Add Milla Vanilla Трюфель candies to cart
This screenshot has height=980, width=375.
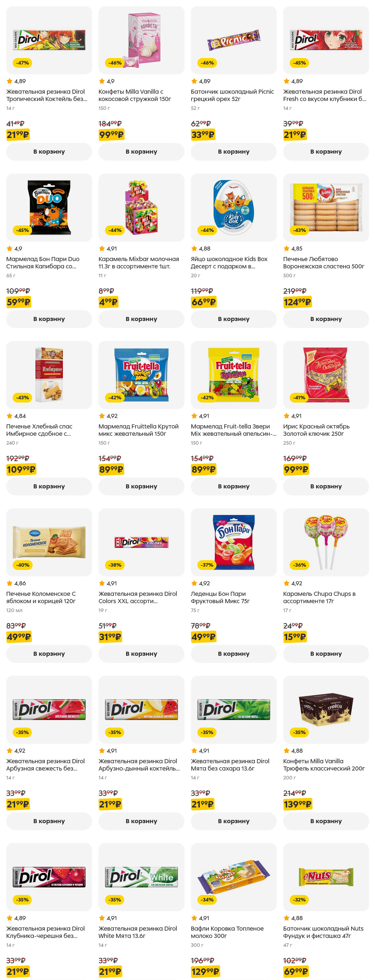(x=326, y=821)
